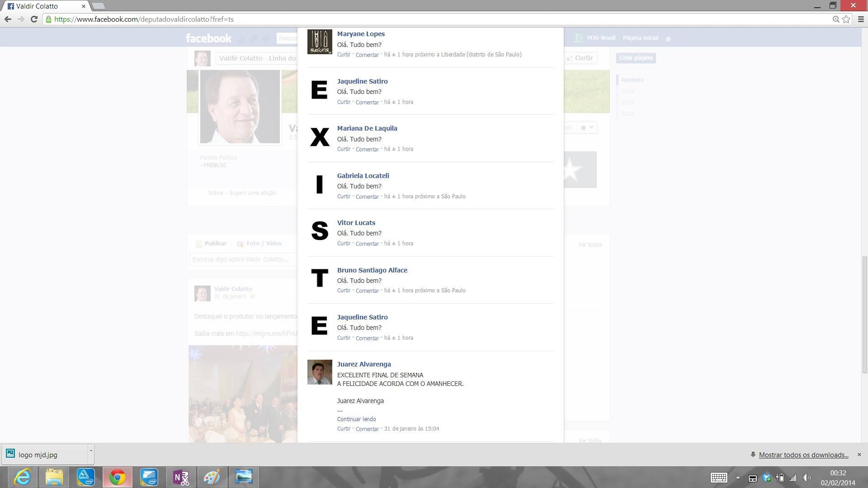Close the Valdir Colatto browser tab
868x488 pixels.
pyautogui.click(x=83, y=6)
